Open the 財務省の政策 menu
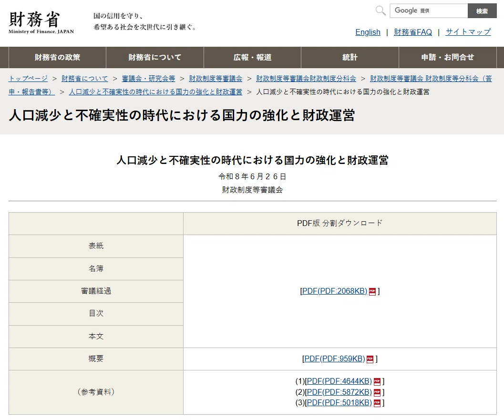 coord(57,57)
